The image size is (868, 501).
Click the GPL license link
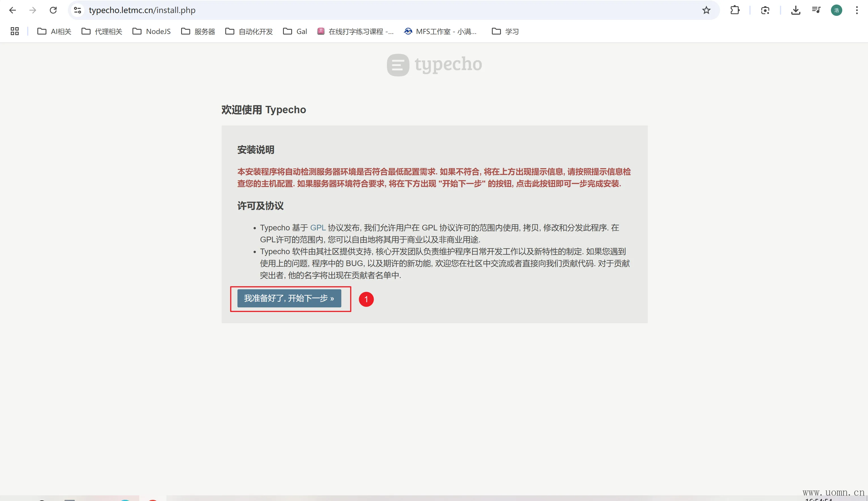[x=318, y=228]
